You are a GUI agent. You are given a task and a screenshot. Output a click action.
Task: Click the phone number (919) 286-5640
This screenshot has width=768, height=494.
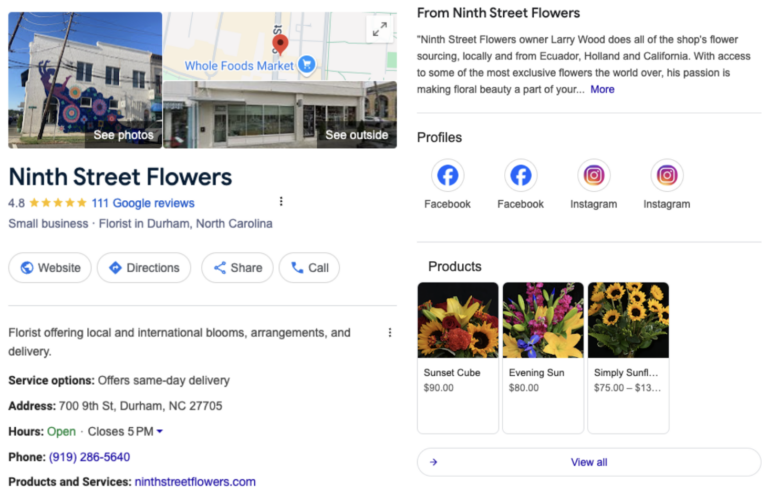89,457
